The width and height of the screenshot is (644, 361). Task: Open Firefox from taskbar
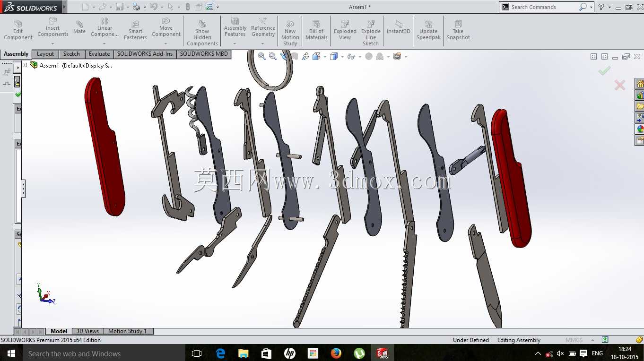click(336, 353)
